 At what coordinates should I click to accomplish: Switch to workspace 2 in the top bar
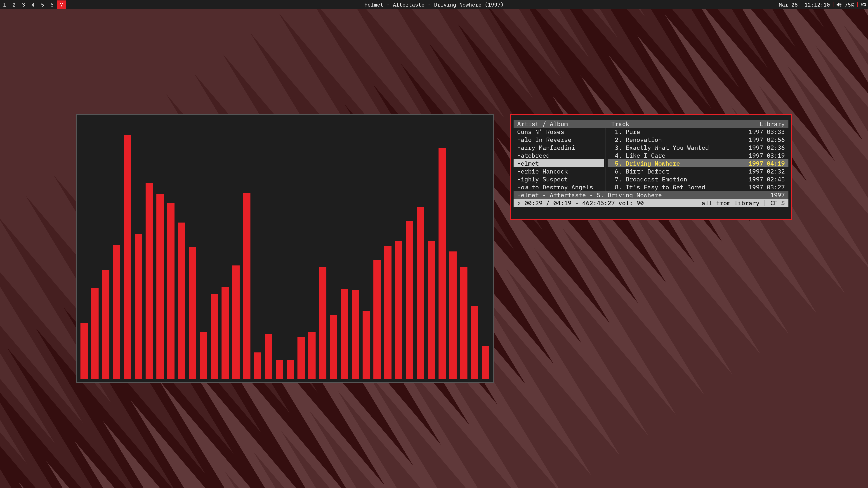(14, 5)
